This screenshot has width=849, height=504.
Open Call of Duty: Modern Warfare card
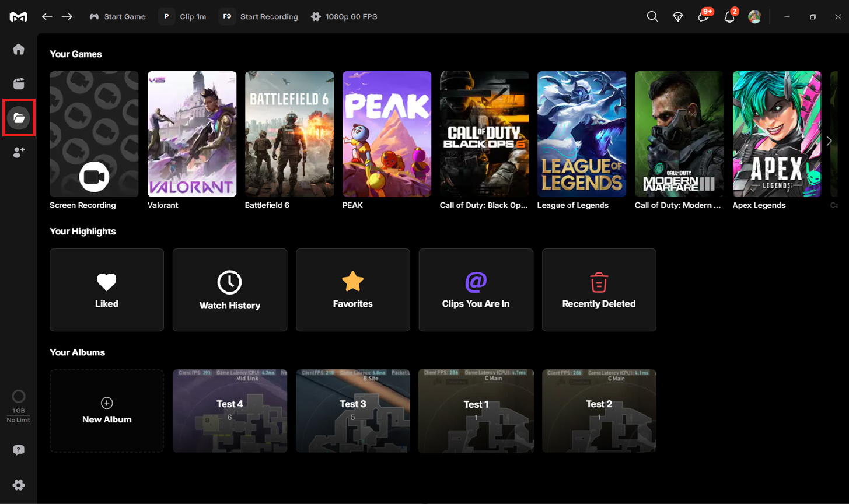click(679, 134)
